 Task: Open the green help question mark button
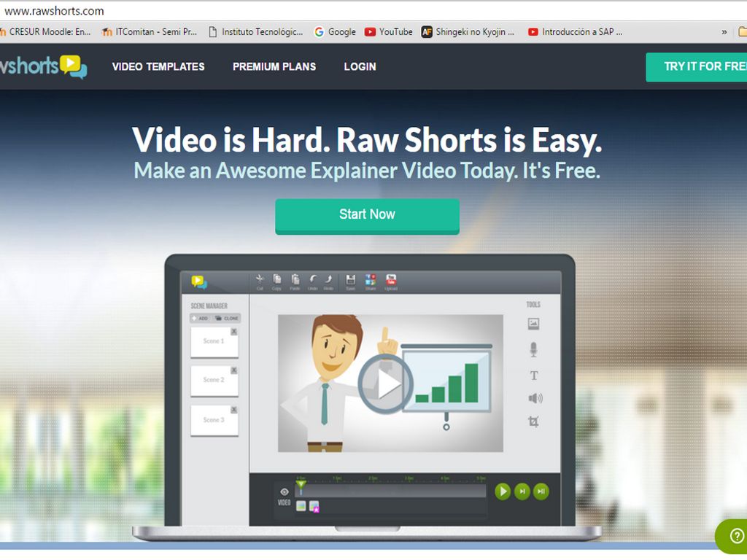coord(732,536)
